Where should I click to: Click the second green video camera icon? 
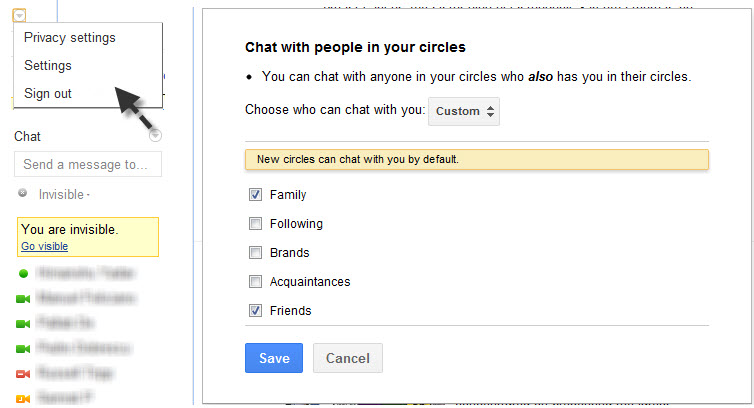pyautogui.click(x=23, y=324)
